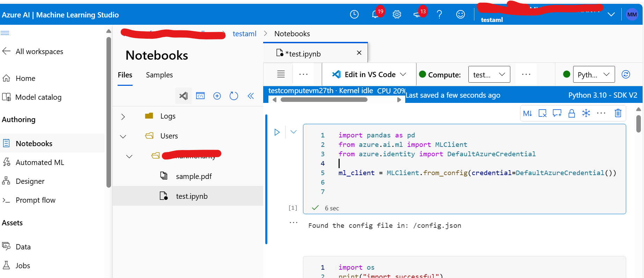This screenshot has height=278, width=644.
Task: Refresh the file explorer list
Action: pyautogui.click(x=234, y=96)
